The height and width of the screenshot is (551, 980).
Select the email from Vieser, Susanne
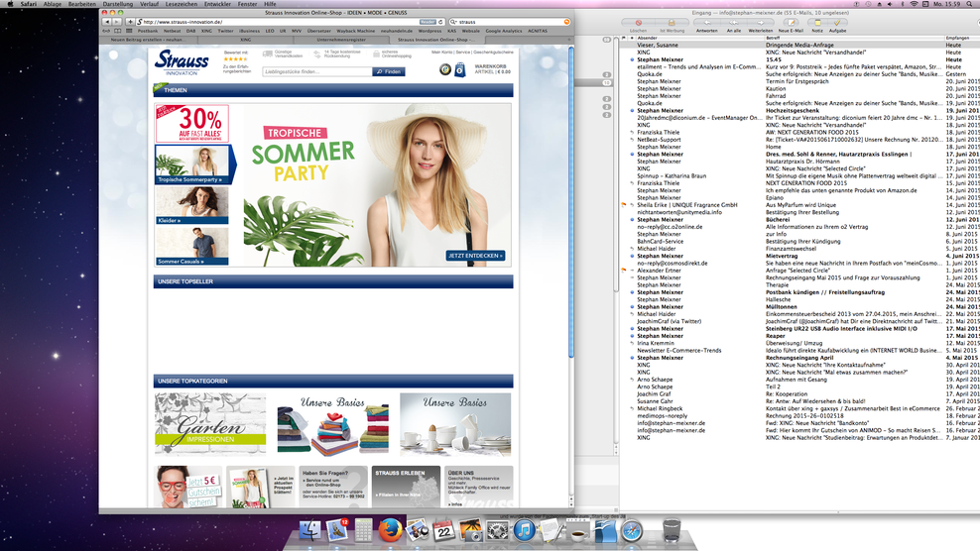800,45
